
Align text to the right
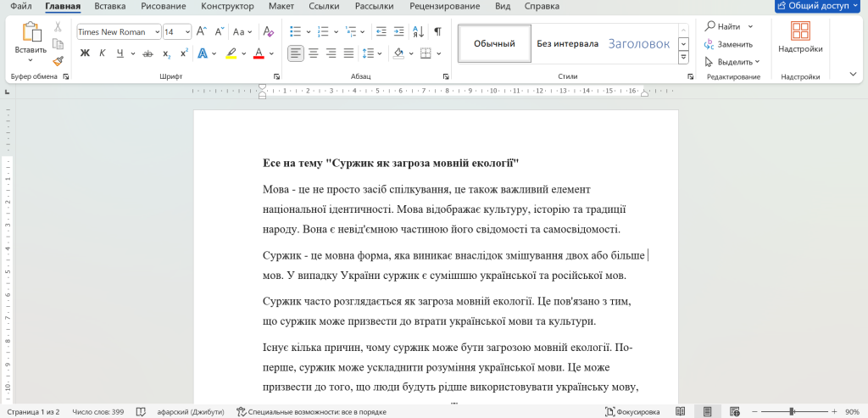click(331, 53)
